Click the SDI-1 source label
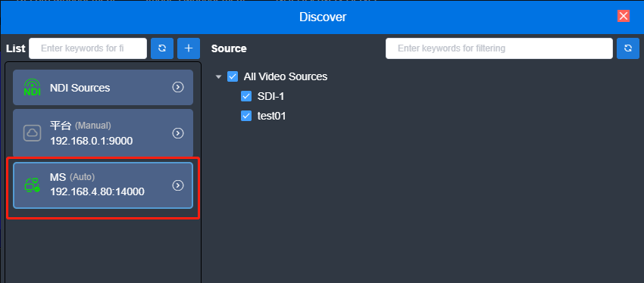This screenshot has height=283, width=644. 270,96
